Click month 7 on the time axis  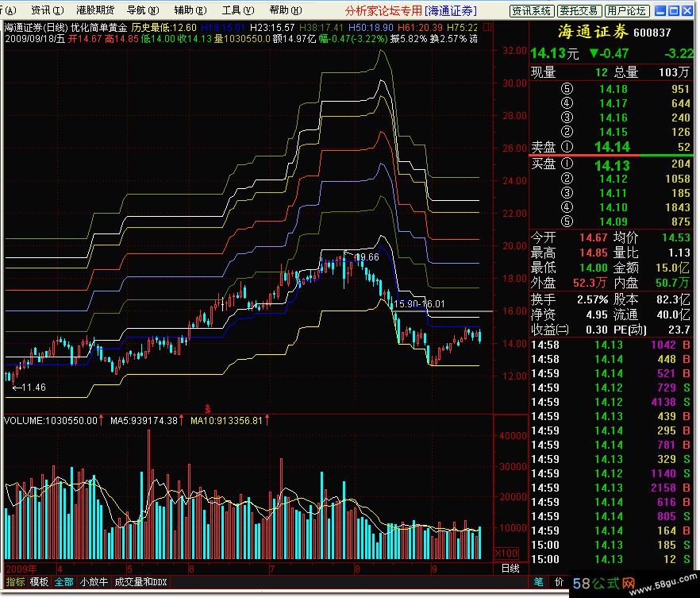pos(271,569)
